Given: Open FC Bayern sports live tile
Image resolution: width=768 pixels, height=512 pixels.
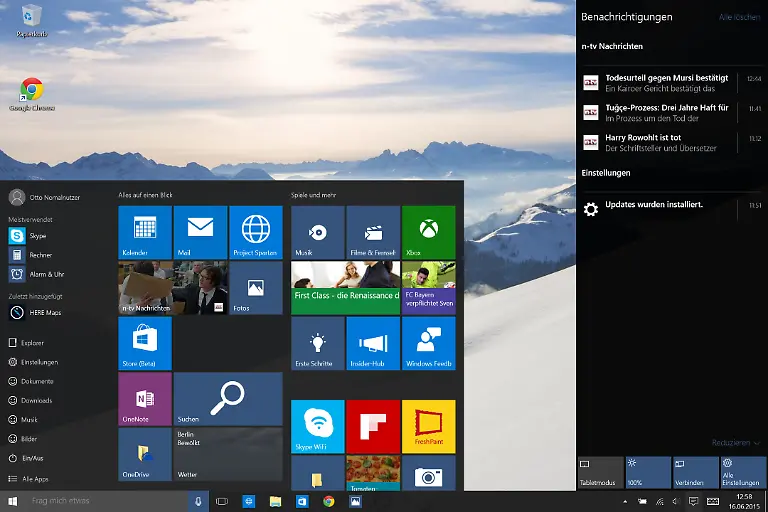Looking at the screenshot, I should point(429,288).
